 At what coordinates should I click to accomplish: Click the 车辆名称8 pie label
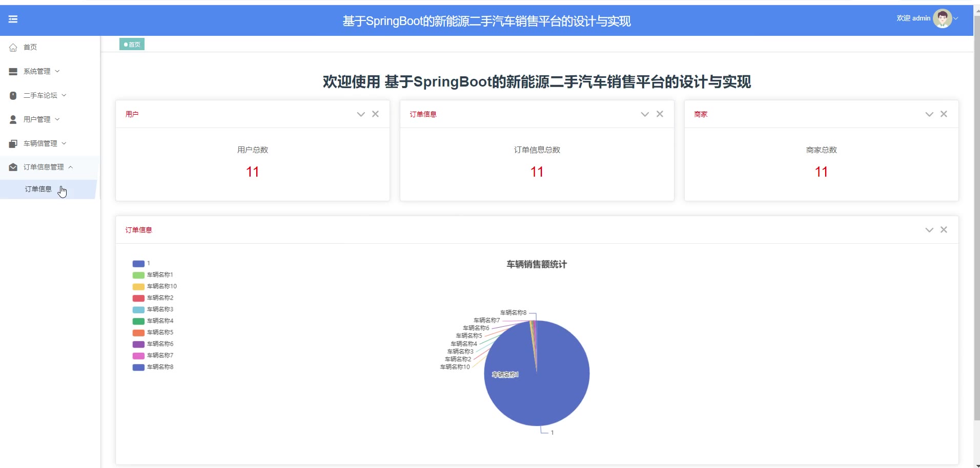[513, 313]
